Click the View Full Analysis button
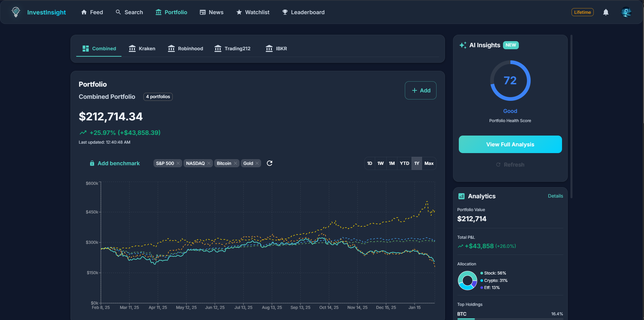 (510, 144)
